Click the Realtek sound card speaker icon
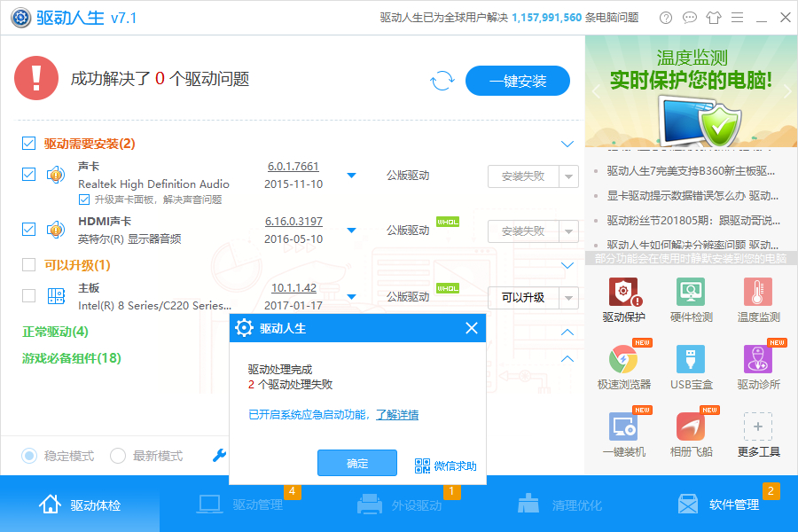The width and height of the screenshot is (798, 532). tap(56, 175)
